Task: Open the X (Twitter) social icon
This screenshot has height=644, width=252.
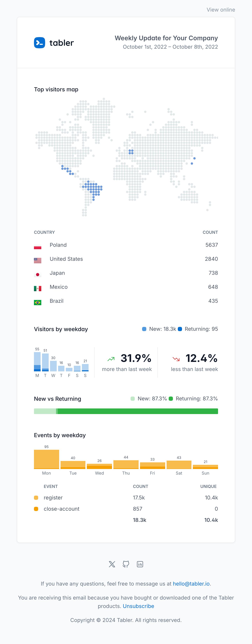Action: (x=112, y=564)
